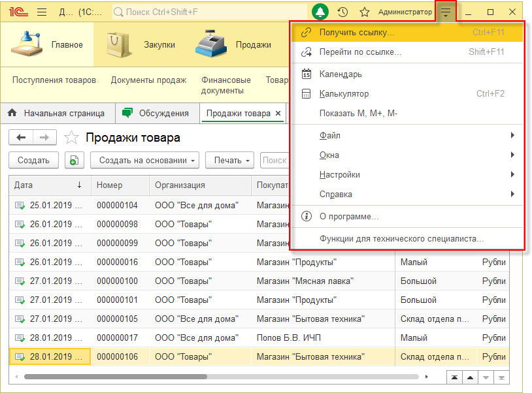Click in the global search field
The width and height of the screenshot is (532, 393).
pyautogui.click(x=209, y=12)
